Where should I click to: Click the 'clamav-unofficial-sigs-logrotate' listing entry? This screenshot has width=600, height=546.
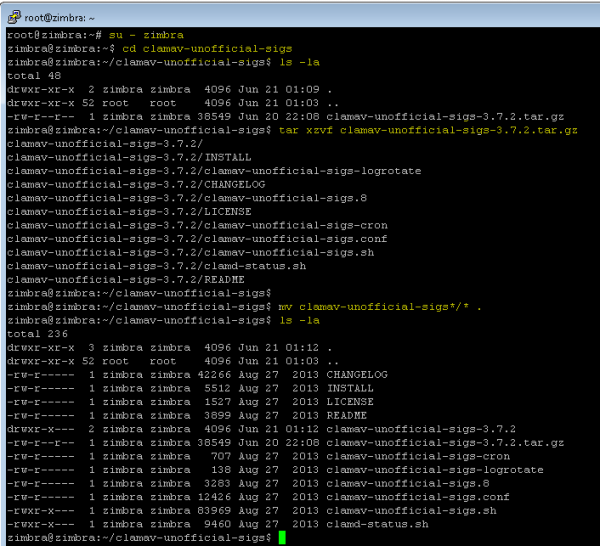coord(435,470)
